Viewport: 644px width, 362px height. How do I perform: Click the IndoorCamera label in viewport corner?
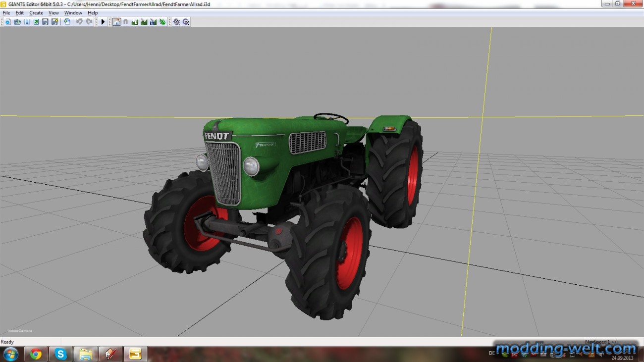click(20, 331)
